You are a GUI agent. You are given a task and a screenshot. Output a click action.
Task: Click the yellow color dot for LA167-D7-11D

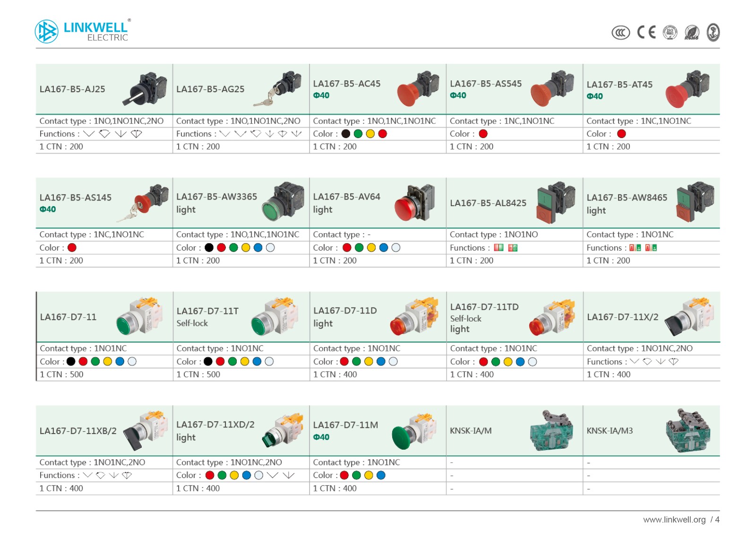click(x=369, y=361)
